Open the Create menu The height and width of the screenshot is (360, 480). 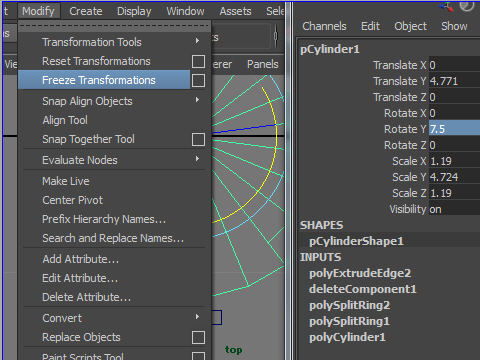coord(86,11)
